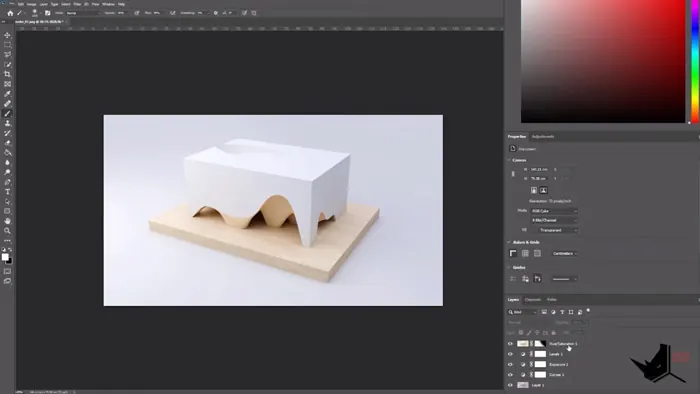Select the Frame tool
Viewport: 700px width, 394px height.
click(7, 84)
